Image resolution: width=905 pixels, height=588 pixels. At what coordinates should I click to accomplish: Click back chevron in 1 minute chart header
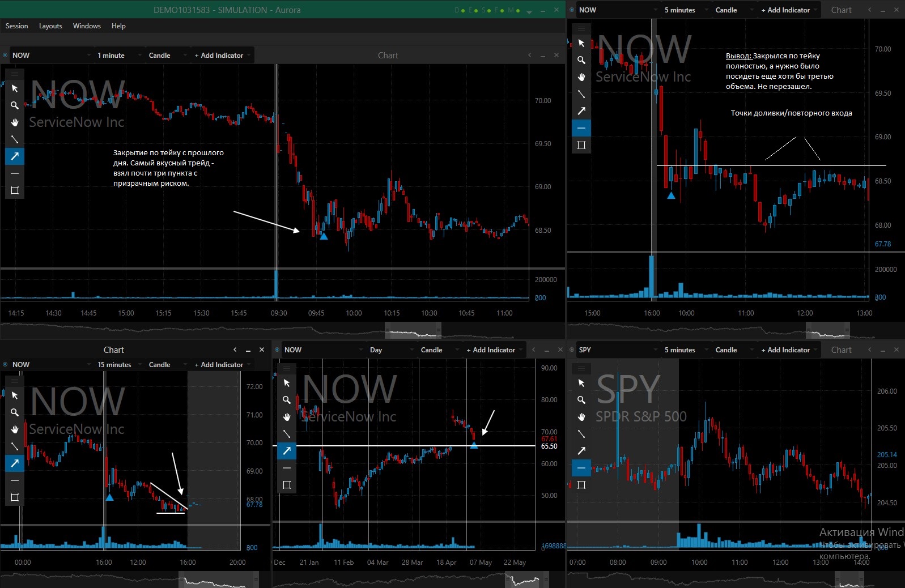point(530,56)
